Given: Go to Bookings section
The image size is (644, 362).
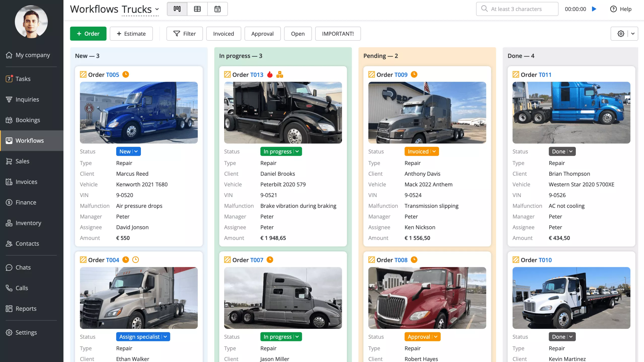Looking at the screenshot, I should tap(32, 120).
